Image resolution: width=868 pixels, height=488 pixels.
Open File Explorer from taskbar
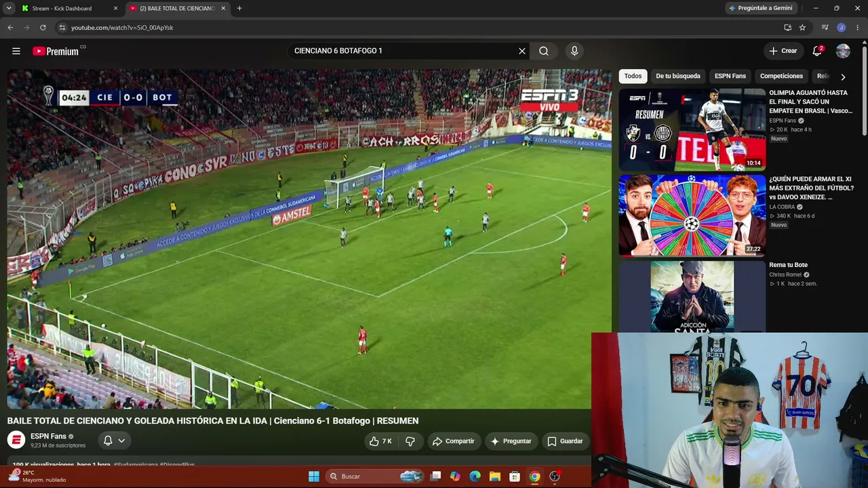click(495, 476)
